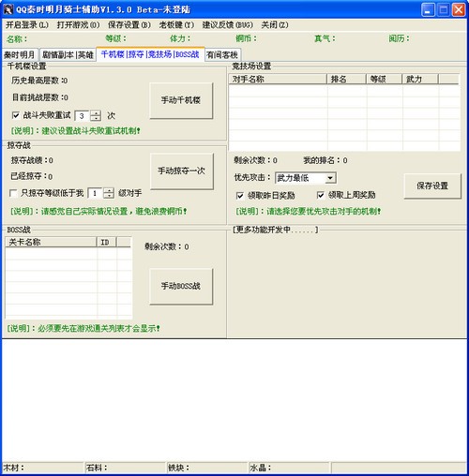Increase the retry count spinner

pyautogui.click(x=96, y=113)
